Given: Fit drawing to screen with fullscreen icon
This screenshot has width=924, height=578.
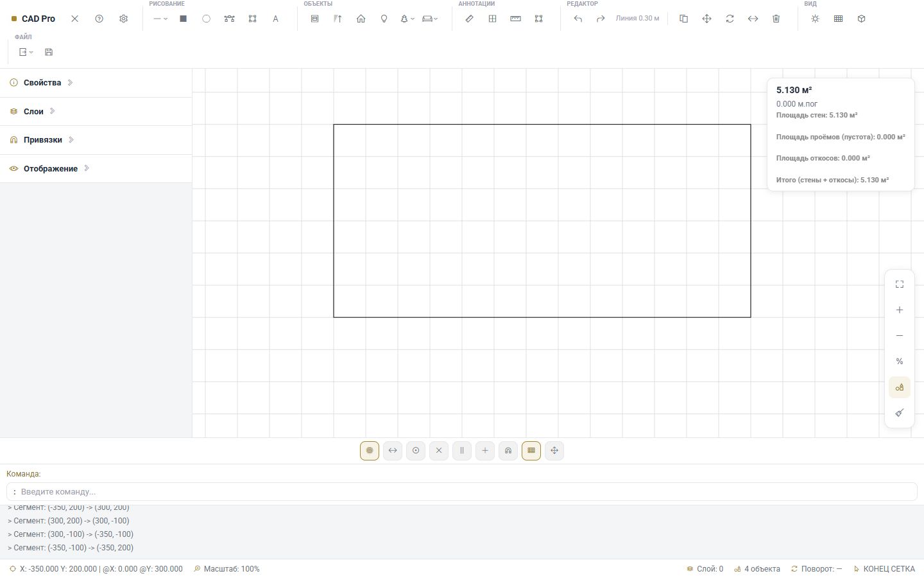Looking at the screenshot, I should coord(899,284).
